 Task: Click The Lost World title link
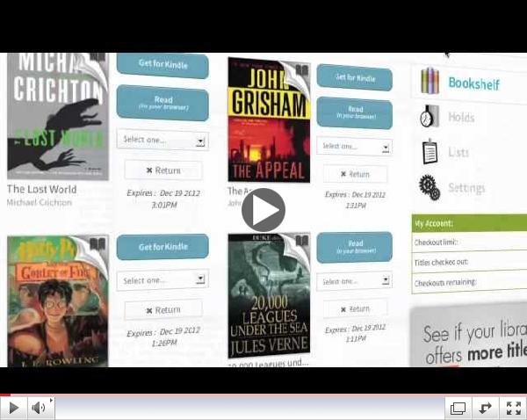pos(41,189)
